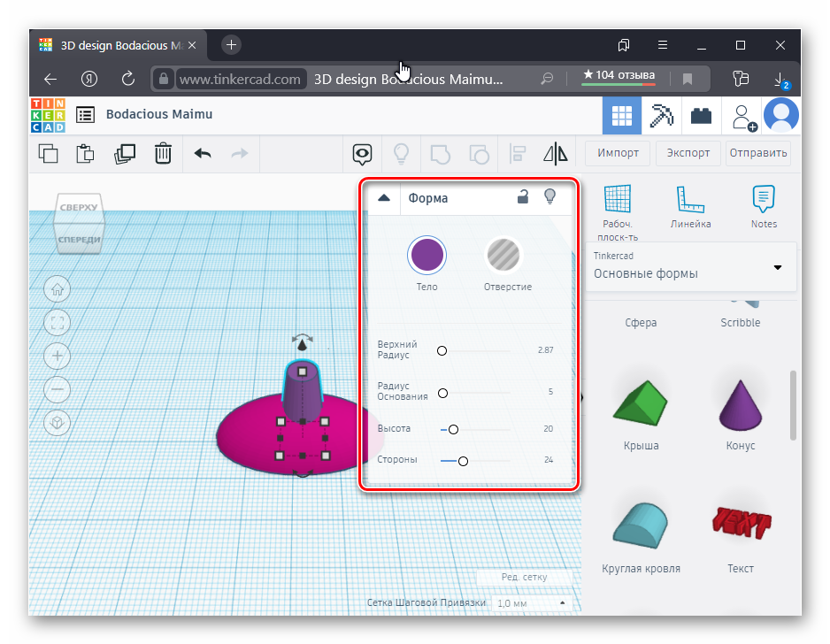The image size is (830, 644).
Task: Click the Высота height slider handle
Action: 453,429
